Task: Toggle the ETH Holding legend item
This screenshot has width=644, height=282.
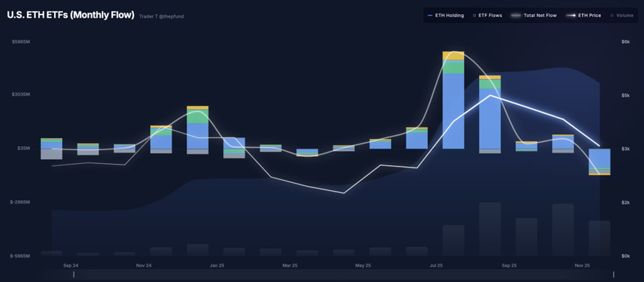Action: (x=446, y=16)
